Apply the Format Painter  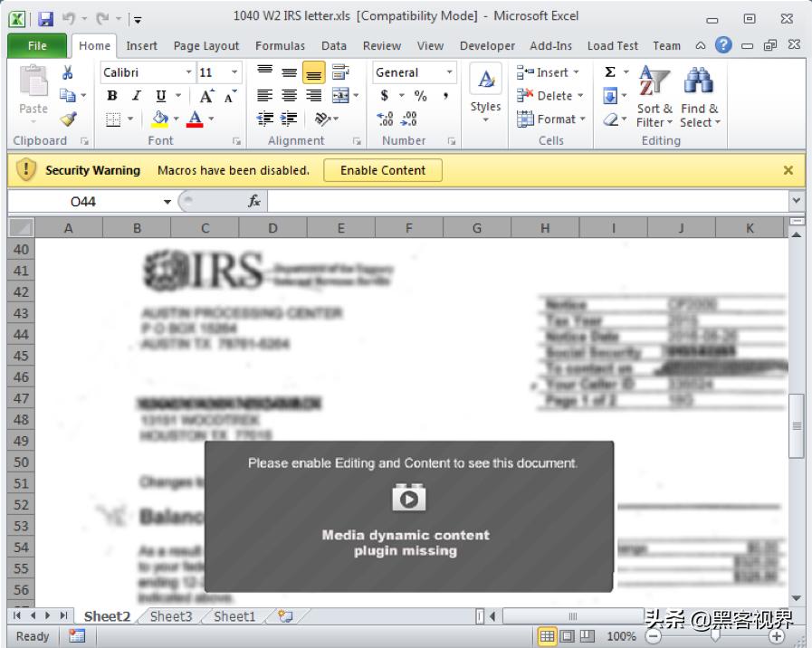pos(68,118)
